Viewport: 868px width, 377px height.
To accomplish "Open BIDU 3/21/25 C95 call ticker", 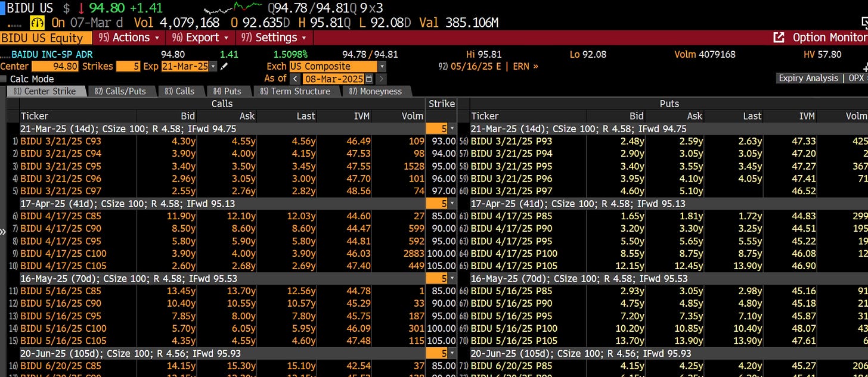I will 60,166.
